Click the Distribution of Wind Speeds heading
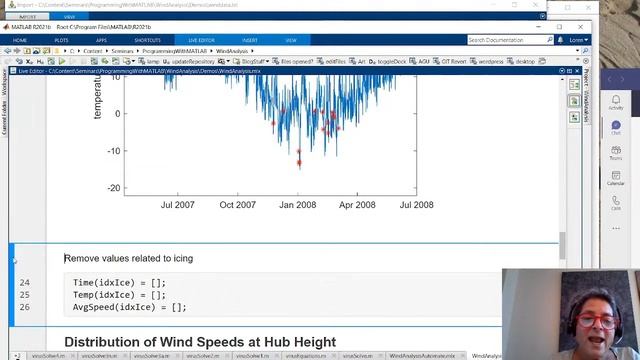640x360 pixels. click(x=200, y=342)
